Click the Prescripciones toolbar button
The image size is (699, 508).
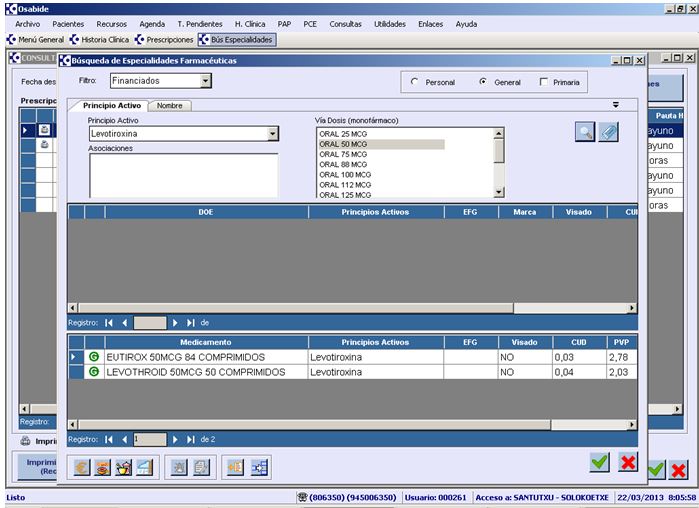tap(165, 39)
